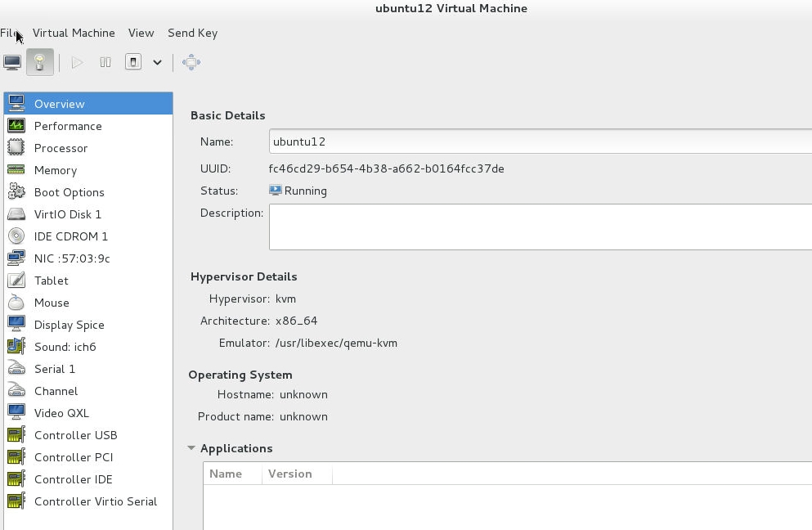This screenshot has height=530, width=812.
Task: Open the Send Key menu
Action: coord(193,34)
